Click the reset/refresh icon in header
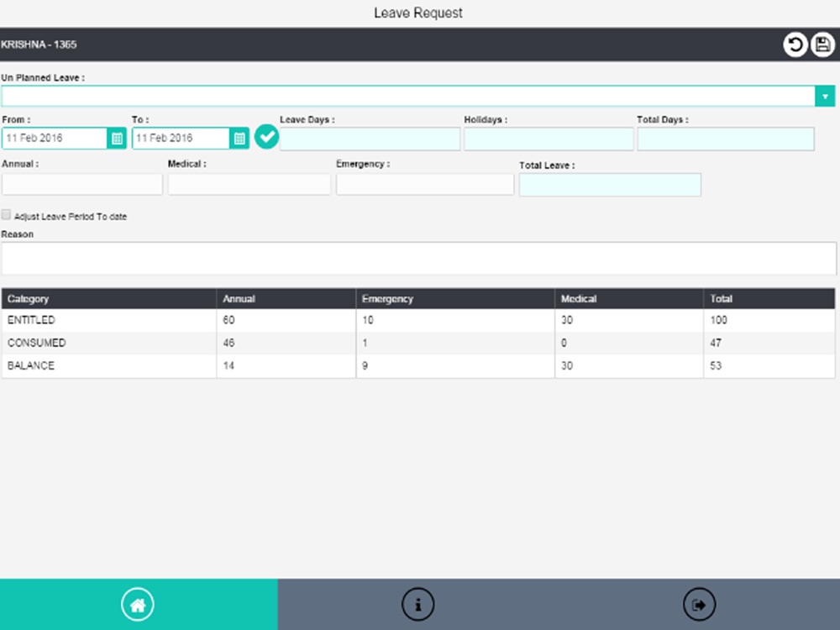This screenshot has height=630, width=840. point(795,45)
